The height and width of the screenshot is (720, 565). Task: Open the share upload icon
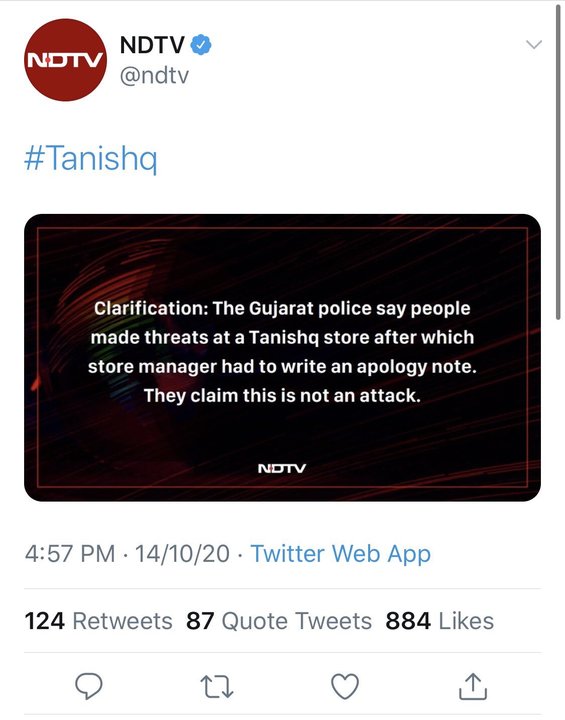click(x=473, y=686)
